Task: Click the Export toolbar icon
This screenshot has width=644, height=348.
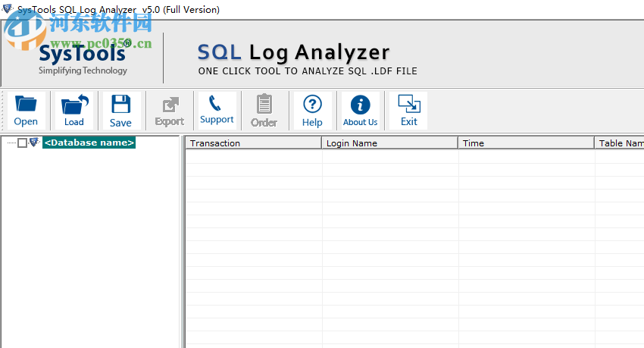Action: pos(169,111)
